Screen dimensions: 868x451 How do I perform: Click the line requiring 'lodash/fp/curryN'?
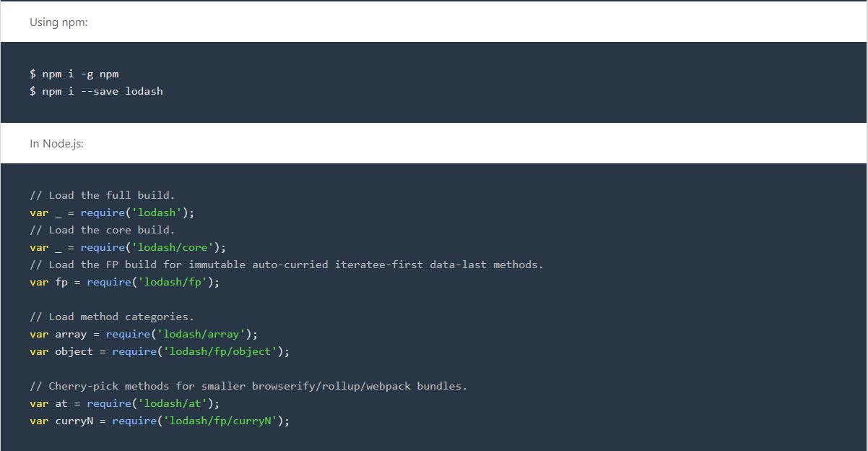pos(160,421)
